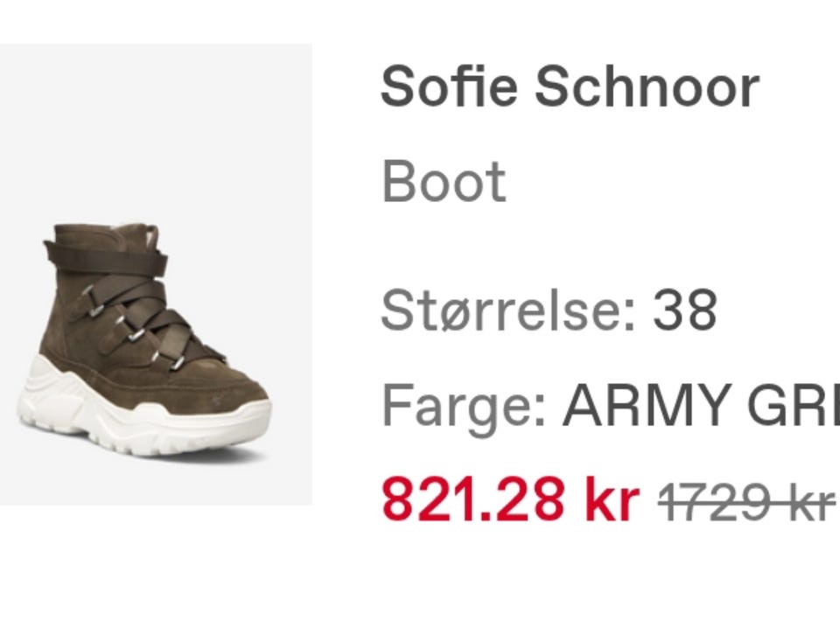Screen dimensions: 840x635
Task: Click the word 'Sofie' in the title
Action: tap(449, 87)
